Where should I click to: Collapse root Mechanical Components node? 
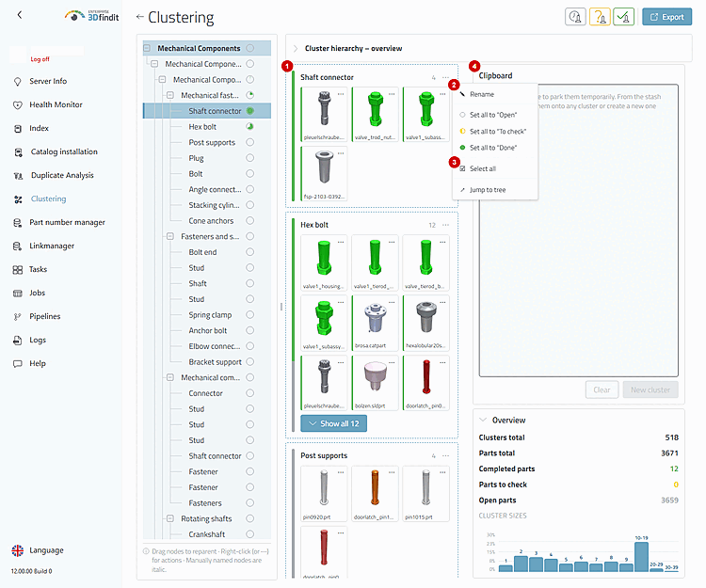click(147, 48)
